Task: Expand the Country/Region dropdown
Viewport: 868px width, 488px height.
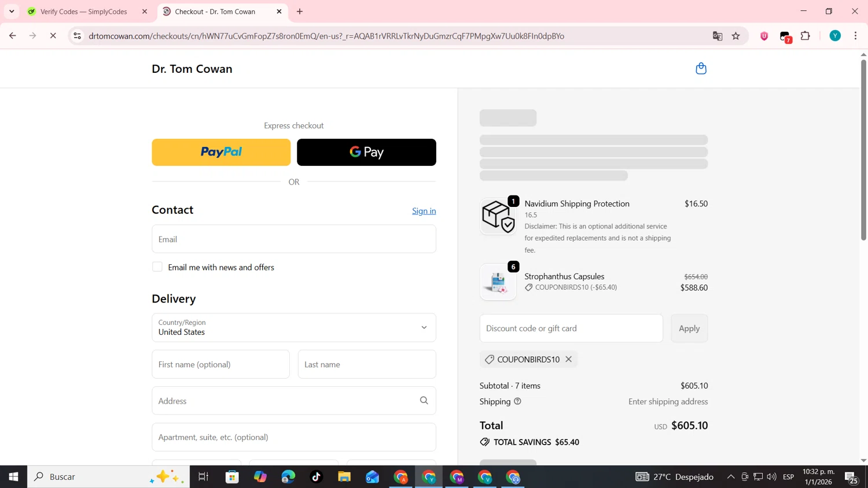Action: 294,327
